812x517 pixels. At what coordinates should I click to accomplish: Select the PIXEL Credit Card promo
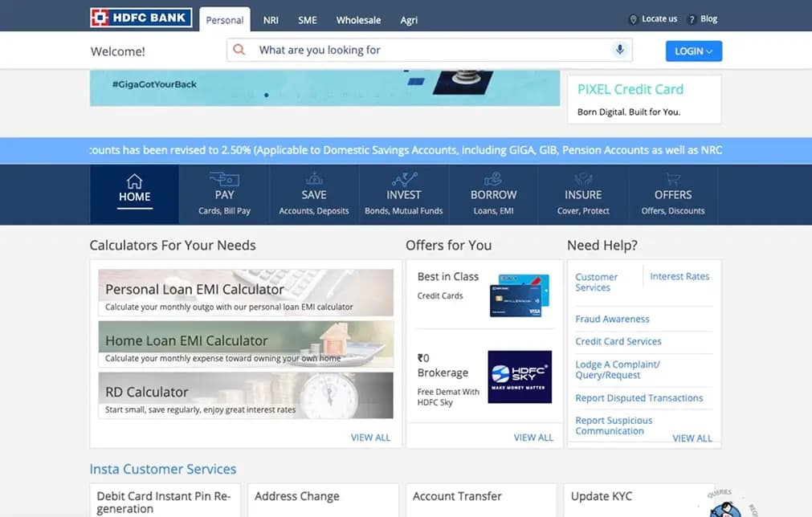click(x=644, y=100)
